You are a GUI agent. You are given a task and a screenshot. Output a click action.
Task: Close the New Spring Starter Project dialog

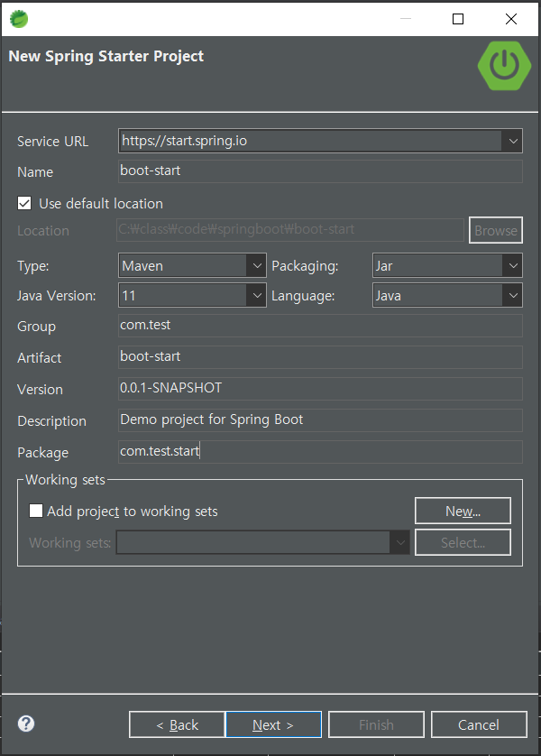511,19
